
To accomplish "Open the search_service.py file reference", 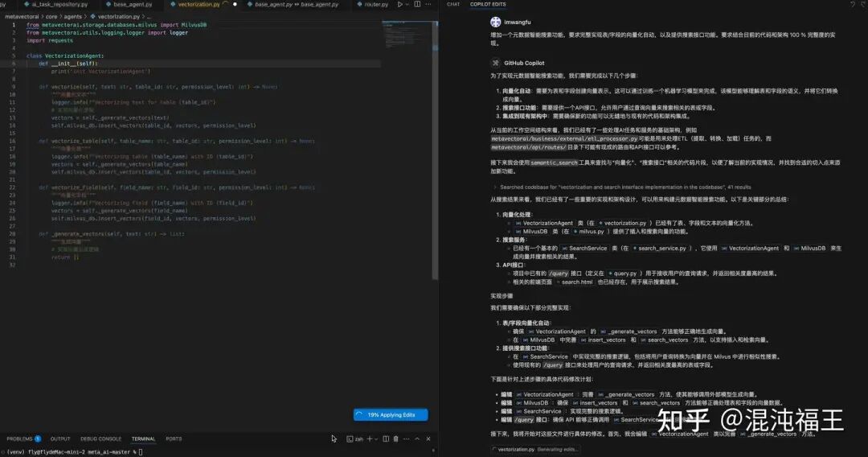I will (x=659, y=248).
